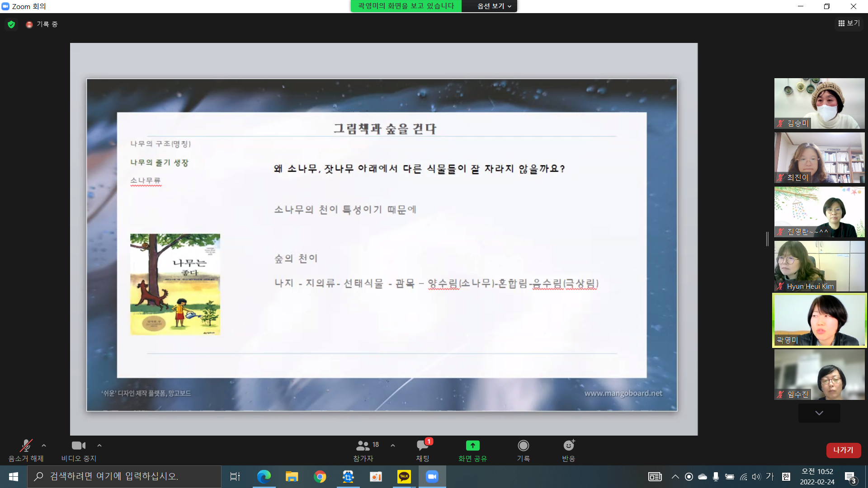Viewport: 868px width, 488px height.
Task: Click slide heading 그림책과 숲을 걷다
Action: (385, 129)
